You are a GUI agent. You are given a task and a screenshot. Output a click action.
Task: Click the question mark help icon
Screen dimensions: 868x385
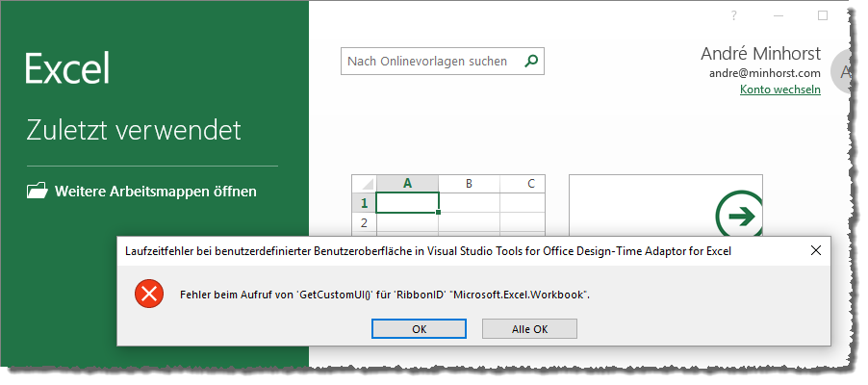point(734,16)
